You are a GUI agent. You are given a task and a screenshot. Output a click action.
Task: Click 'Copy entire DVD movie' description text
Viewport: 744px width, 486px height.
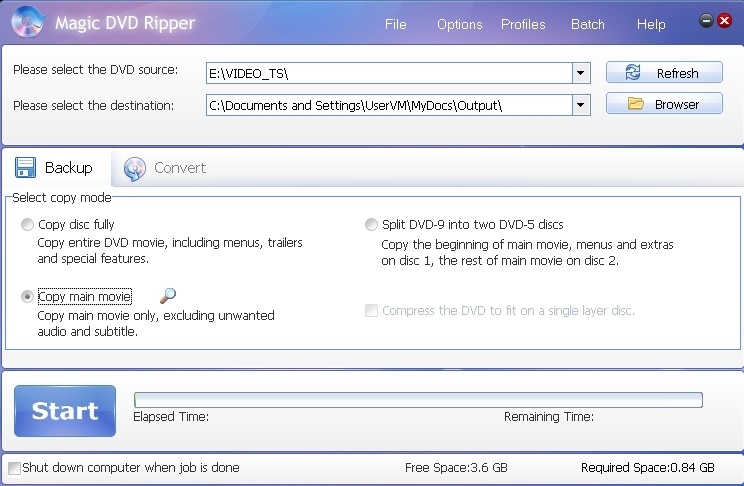click(x=170, y=251)
